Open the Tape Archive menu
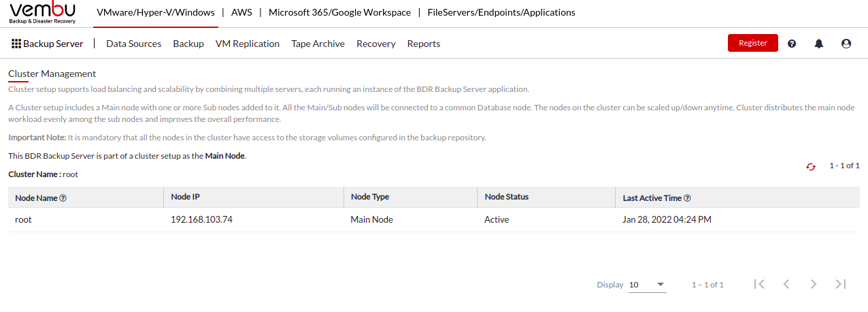Image resolution: width=868 pixels, height=312 pixels. pos(318,44)
